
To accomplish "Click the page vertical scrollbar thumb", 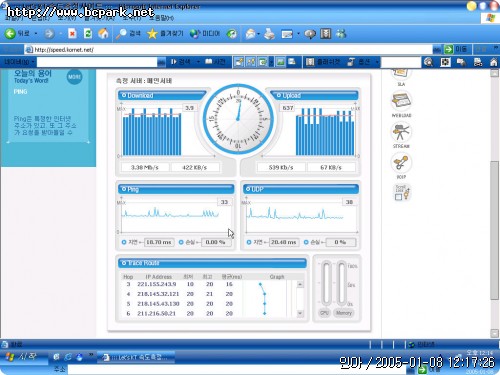I will [x=494, y=230].
